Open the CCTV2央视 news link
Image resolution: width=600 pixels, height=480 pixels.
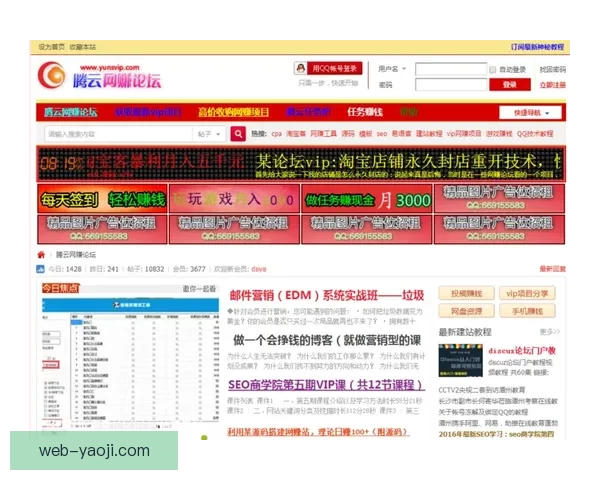[x=482, y=390]
